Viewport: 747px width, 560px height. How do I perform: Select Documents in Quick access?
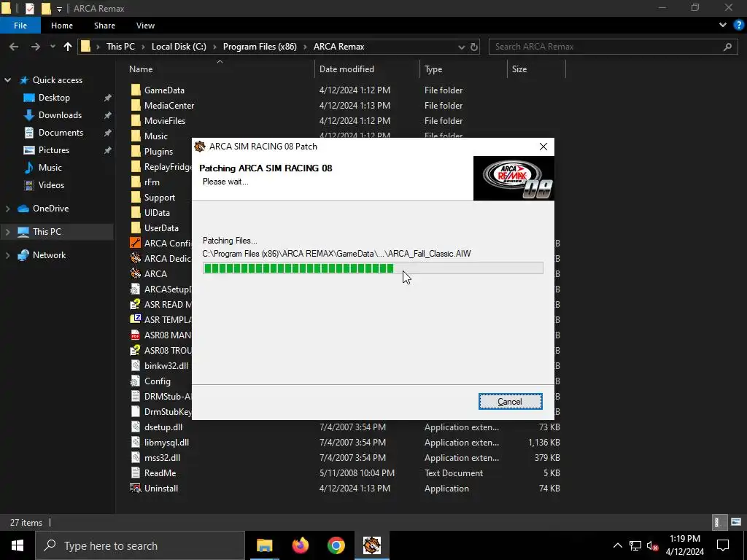click(61, 133)
